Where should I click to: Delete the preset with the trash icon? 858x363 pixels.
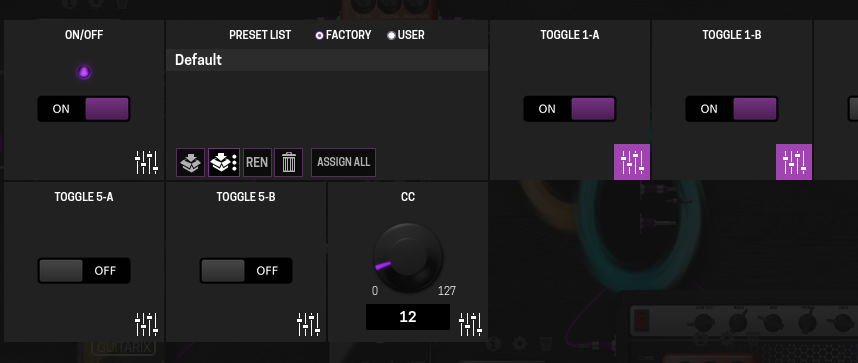pos(288,163)
